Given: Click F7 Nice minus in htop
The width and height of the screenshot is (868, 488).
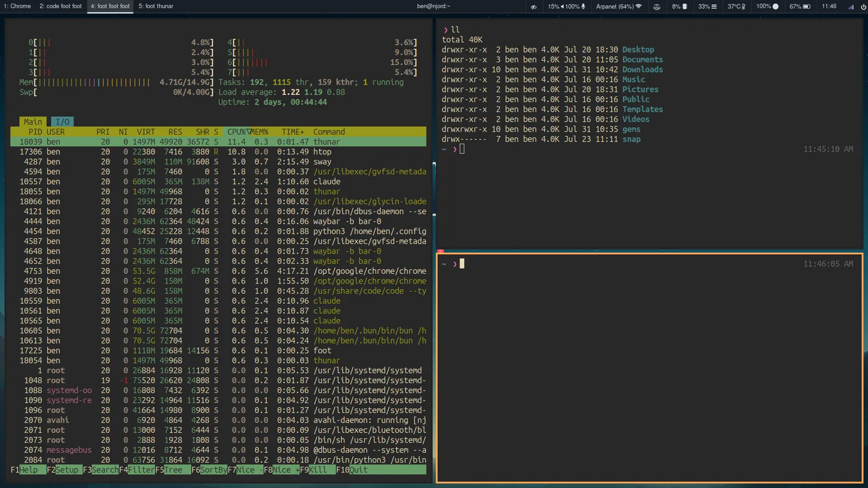Looking at the screenshot, I should click(x=245, y=470).
